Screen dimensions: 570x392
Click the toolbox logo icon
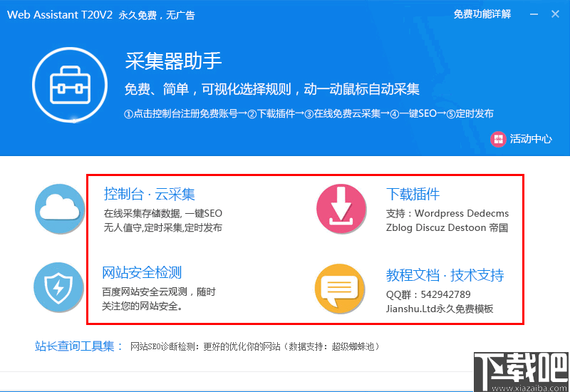[70, 84]
